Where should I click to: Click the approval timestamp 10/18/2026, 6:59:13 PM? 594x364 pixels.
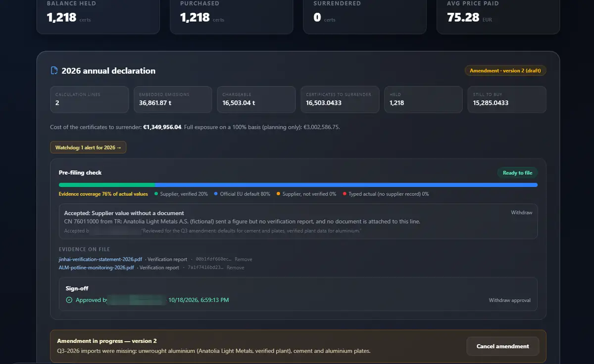198,300
